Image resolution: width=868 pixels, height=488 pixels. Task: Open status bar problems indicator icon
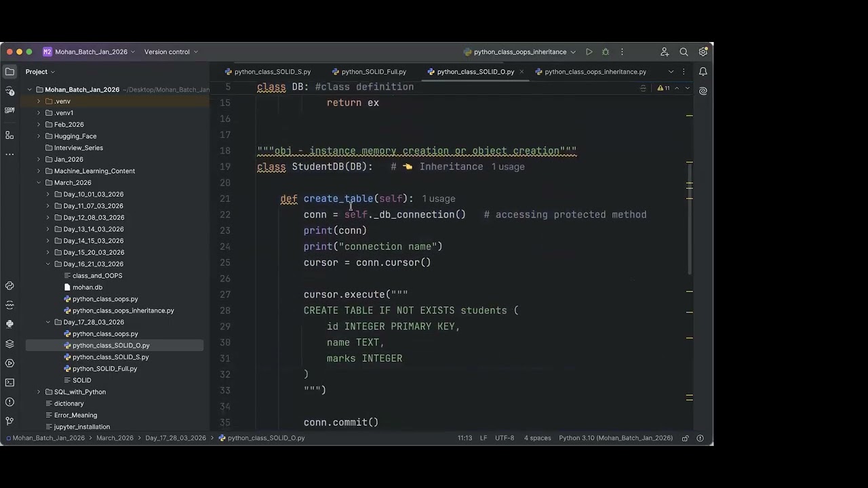coord(701,439)
